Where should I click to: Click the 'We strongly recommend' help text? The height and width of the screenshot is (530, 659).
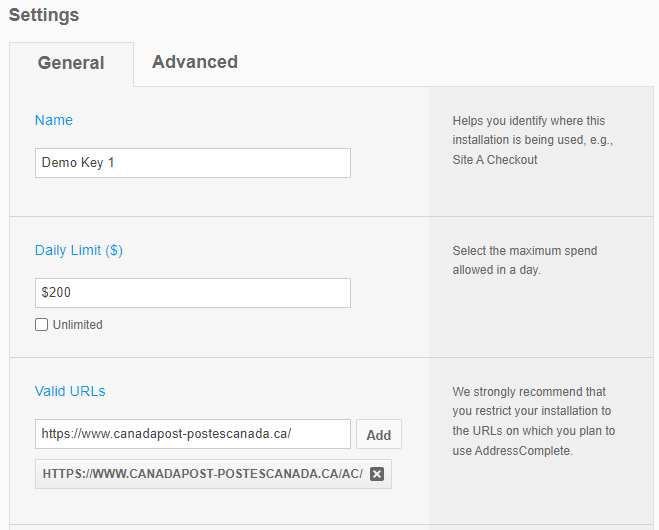click(x=534, y=421)
